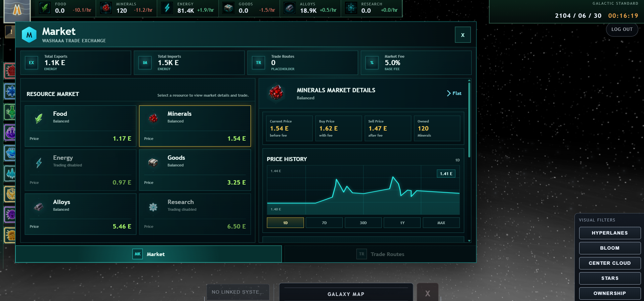Set price history to 30D
This screenshot has width=644, height=301.
[x=363, y=223]
